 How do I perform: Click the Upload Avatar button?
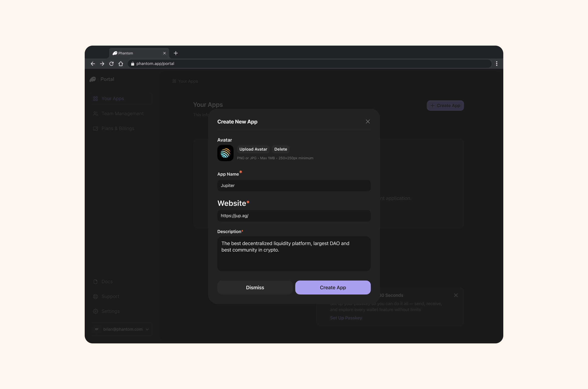click(253, 149)
